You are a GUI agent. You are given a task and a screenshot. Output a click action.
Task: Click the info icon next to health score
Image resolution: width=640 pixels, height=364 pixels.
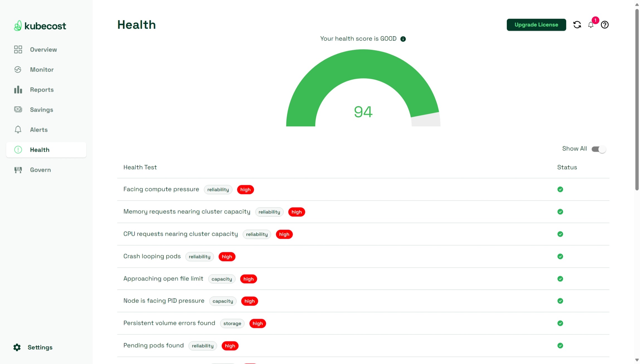coord(403,39)
